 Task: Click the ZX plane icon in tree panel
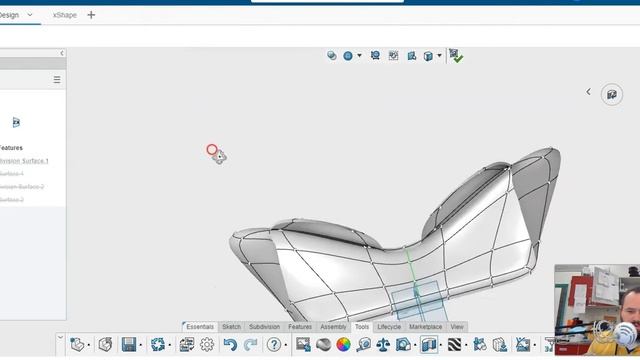(16, 122)
